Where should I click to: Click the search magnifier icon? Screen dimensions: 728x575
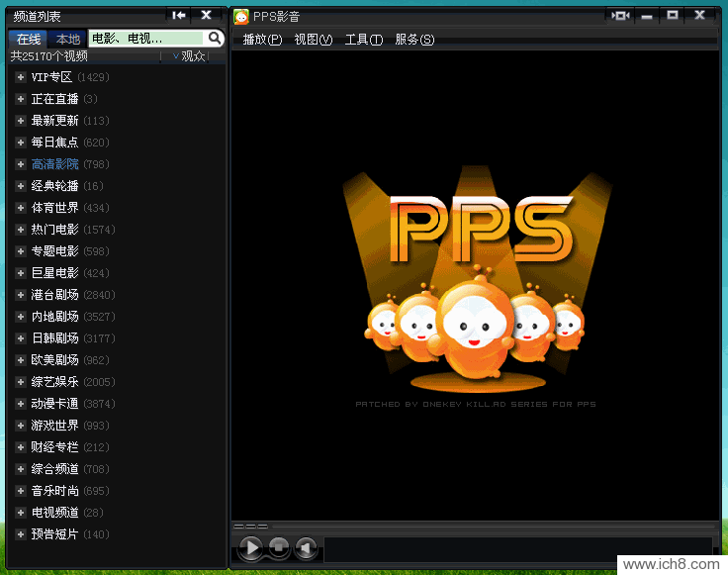click(215, 39)
